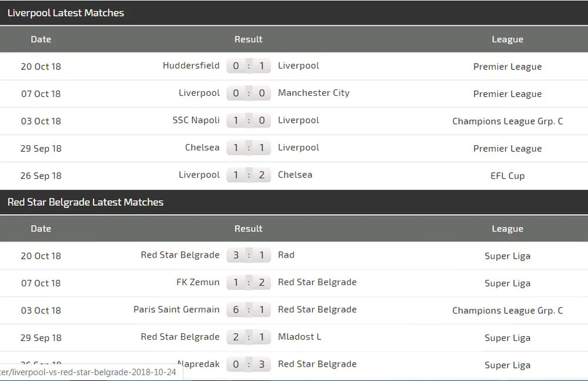Image resolution: width=588 pixels, height=381 pixels.
Task: Open Champions League Grp. C from Napoli row
Action: click(x=507, y=121)
